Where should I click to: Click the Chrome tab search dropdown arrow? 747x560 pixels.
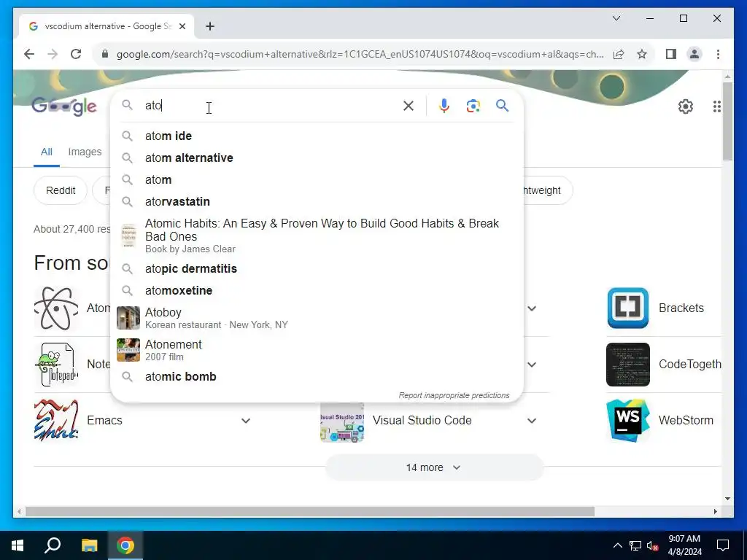pyautogui.click(x=616, y=18)
